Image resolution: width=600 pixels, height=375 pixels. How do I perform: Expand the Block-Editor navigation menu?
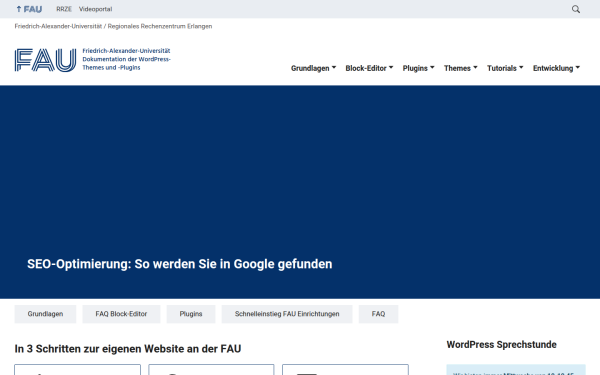(x=369, y=68)
